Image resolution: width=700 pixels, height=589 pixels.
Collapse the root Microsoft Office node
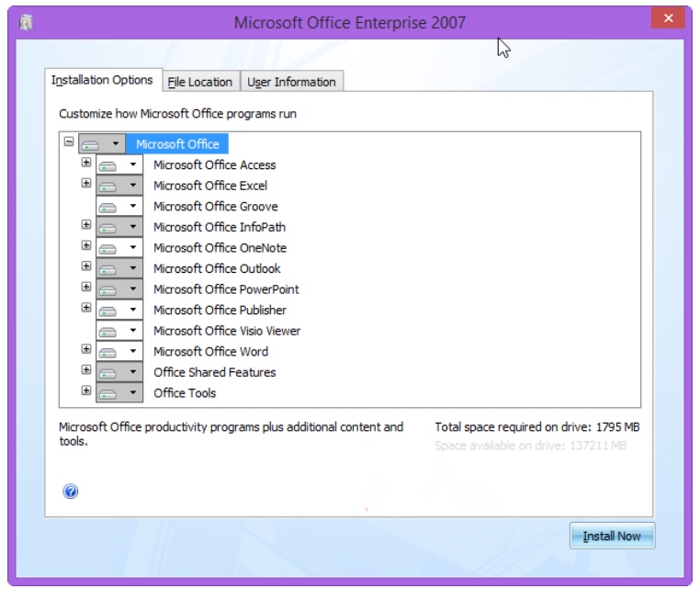[x=69, y=142]
